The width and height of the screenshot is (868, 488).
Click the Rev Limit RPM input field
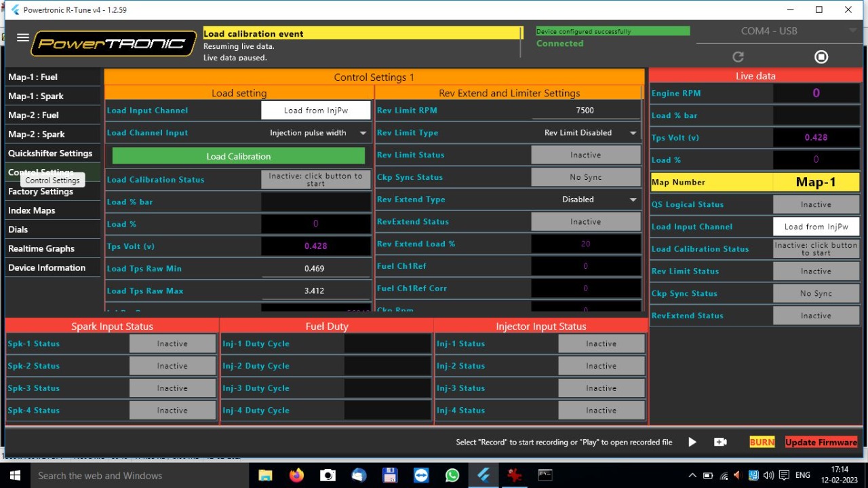[585, 111]
